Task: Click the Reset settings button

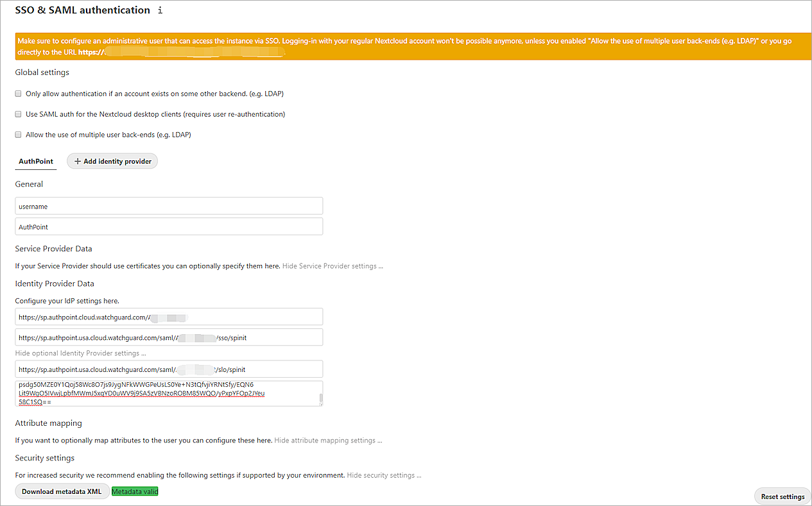Action: click(782, 496)
